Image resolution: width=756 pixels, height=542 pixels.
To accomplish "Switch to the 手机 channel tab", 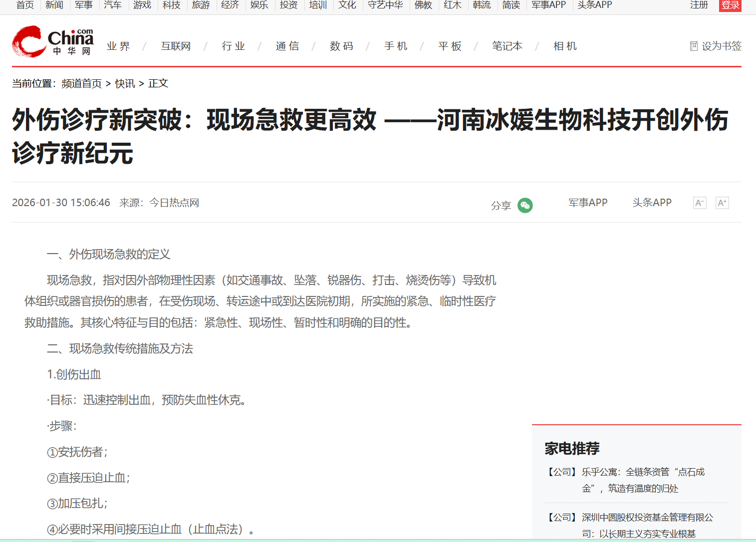I will [x=395, y=45].
